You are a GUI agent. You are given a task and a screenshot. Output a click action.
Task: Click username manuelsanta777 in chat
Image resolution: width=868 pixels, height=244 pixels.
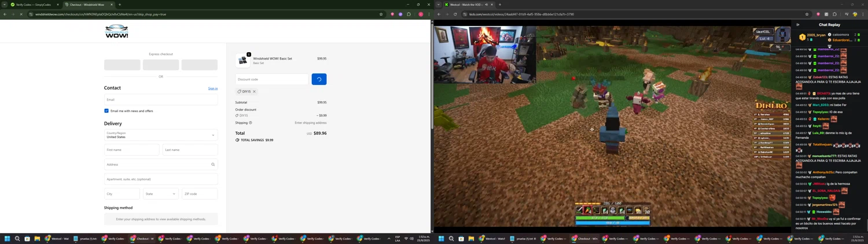(x=824, y=156)
